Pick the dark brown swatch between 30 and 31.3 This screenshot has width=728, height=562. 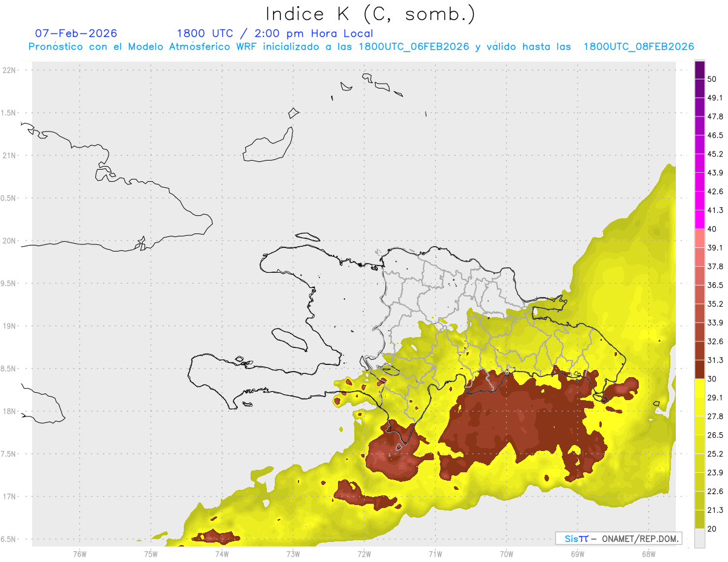(699, 369)
